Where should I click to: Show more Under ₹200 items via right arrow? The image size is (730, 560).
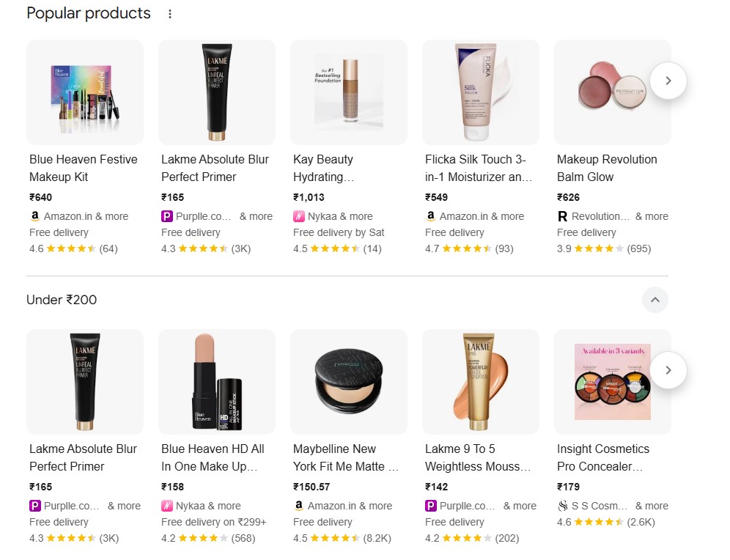668,370
